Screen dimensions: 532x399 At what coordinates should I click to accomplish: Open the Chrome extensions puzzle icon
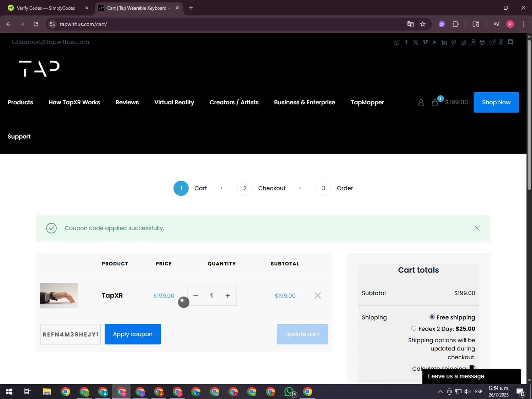(456, 24)
